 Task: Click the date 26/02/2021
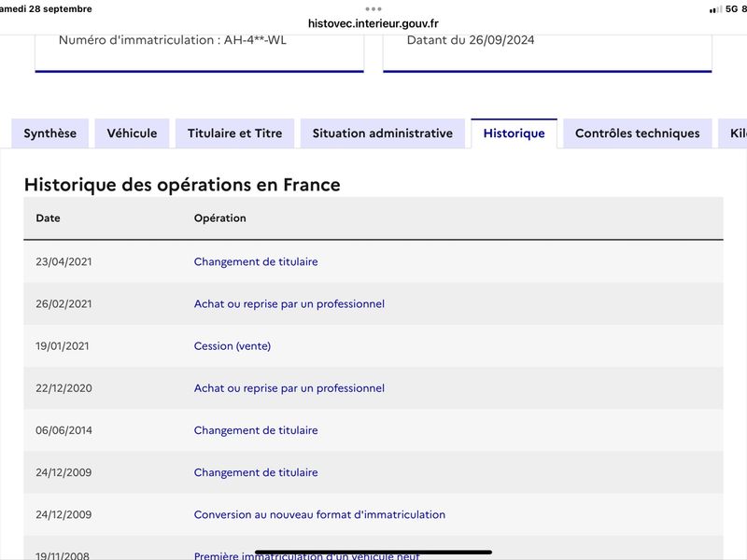63,304
